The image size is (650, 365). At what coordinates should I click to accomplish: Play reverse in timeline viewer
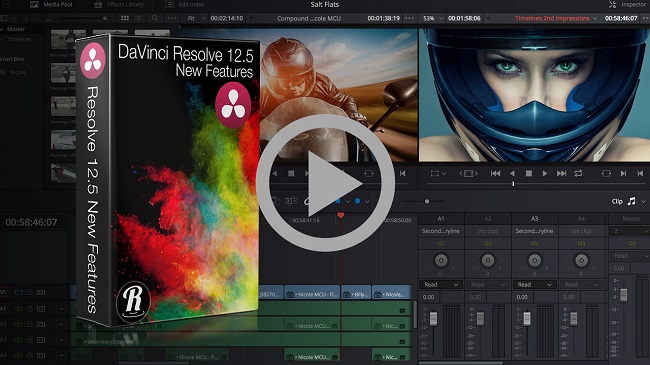point(512,173)
